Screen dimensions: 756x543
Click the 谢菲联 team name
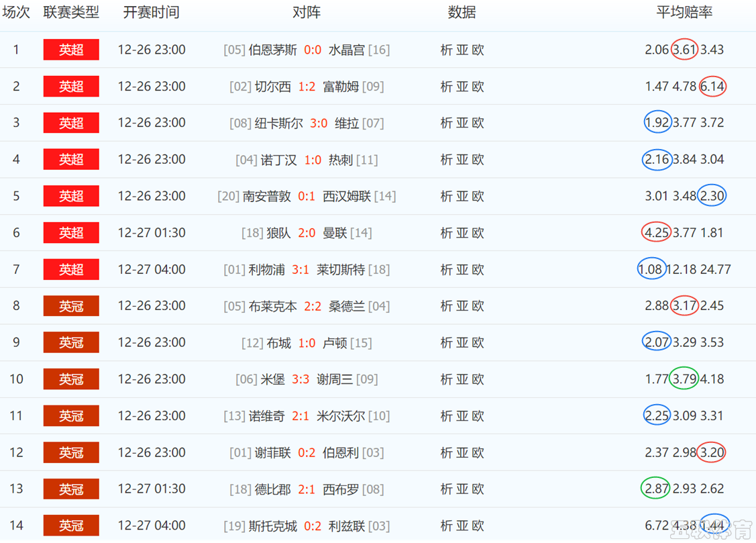(273, 452)
